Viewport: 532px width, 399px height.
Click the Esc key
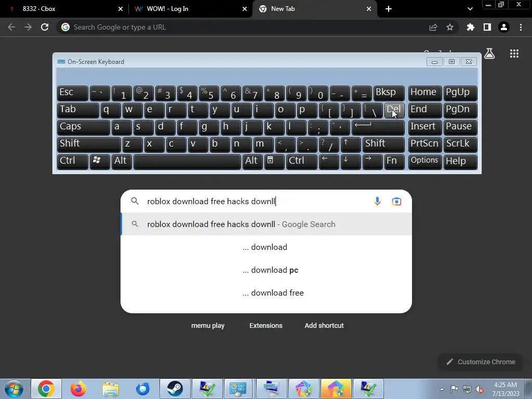coord(72,94)
